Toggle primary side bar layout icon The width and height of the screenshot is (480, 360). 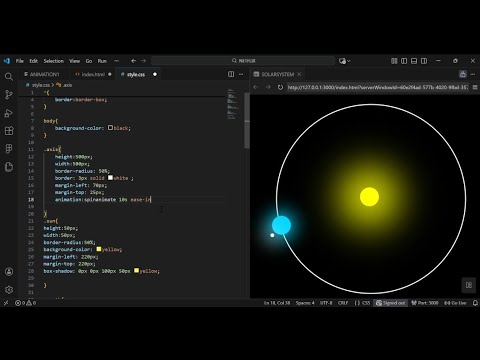point(404,61)
